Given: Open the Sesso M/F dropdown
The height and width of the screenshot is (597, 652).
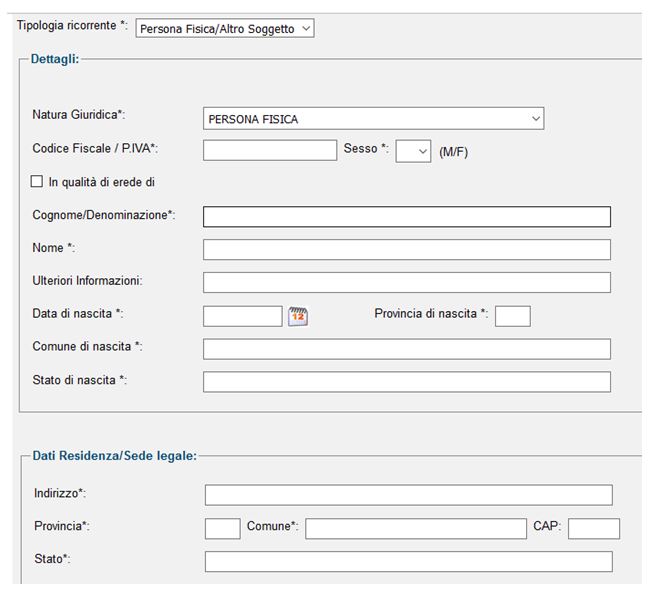Looking at the screenshot, I should (413, 151).
